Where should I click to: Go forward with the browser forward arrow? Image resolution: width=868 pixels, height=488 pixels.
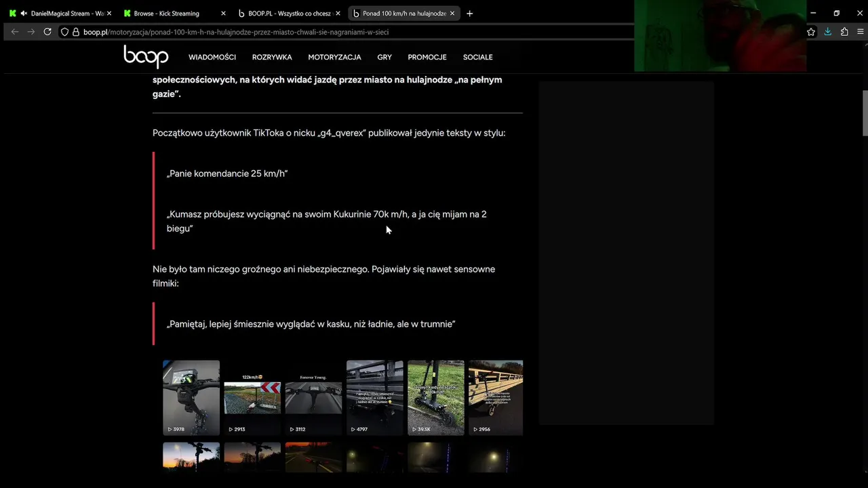click(x=31, y=32)
